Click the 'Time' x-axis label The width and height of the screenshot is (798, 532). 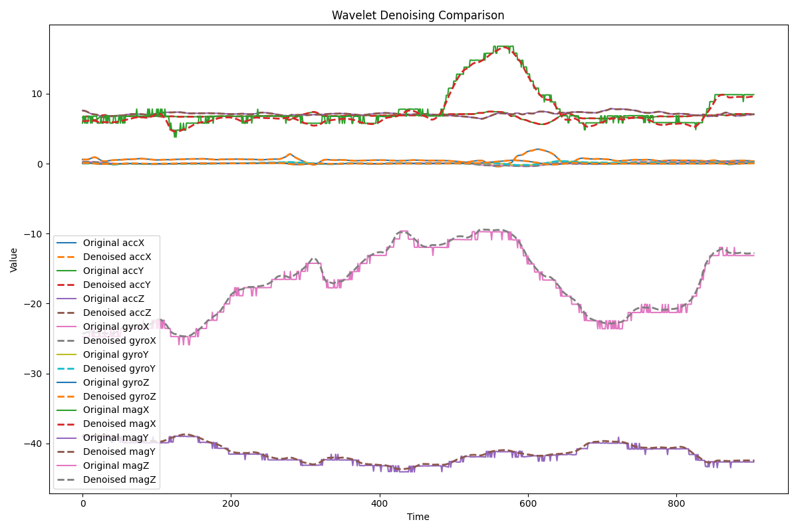click(418, 517)
